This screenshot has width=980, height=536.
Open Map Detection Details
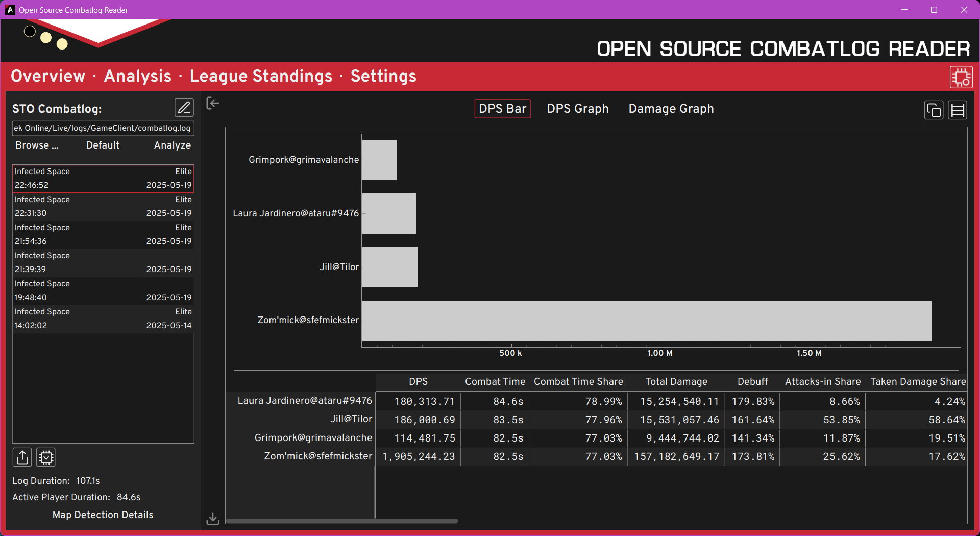point(103,515)
